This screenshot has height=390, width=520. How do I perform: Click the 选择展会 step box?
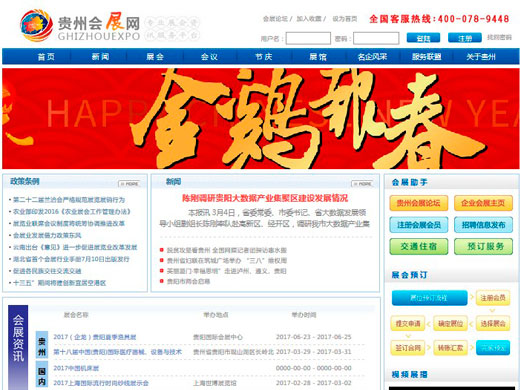click(x=493, y=323)
